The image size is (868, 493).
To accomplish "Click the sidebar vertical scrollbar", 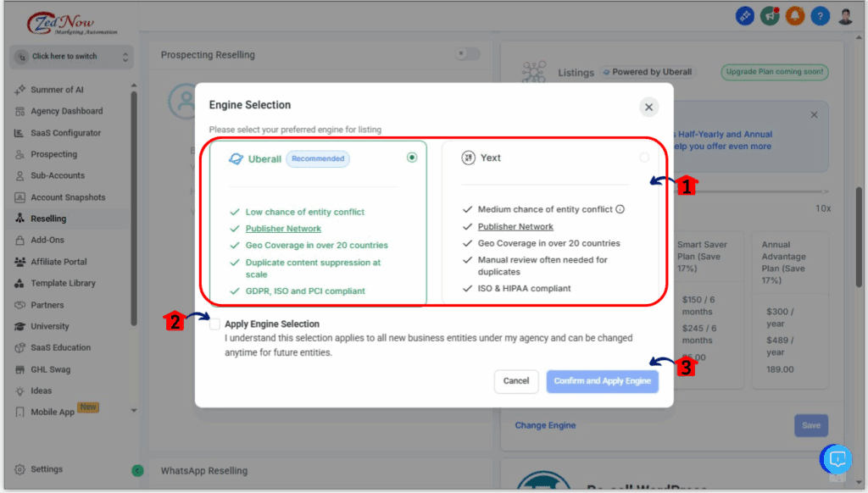I will [133, 208].
